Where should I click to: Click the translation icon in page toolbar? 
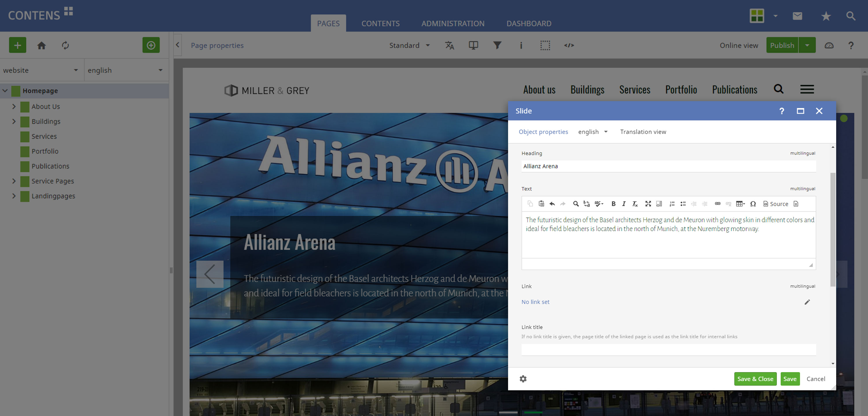pos(449,45)
